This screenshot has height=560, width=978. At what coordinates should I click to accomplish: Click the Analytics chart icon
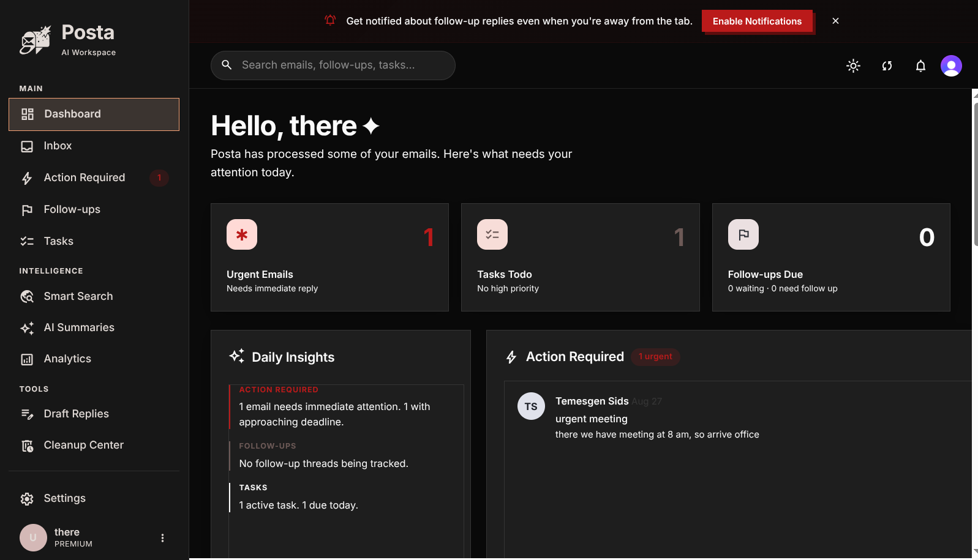point(27,359)
